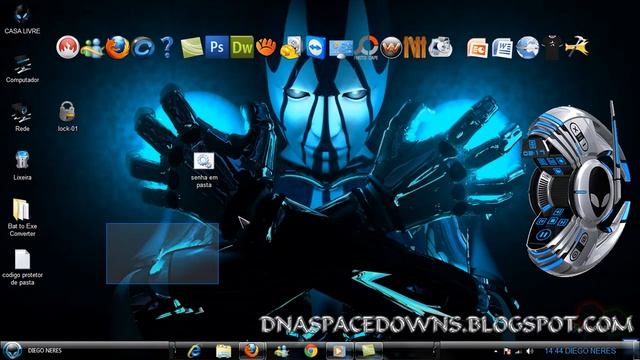Open the green sticky notes dock icon
Viewport: 640px width, 360px height.
click(x=191, y=48)
